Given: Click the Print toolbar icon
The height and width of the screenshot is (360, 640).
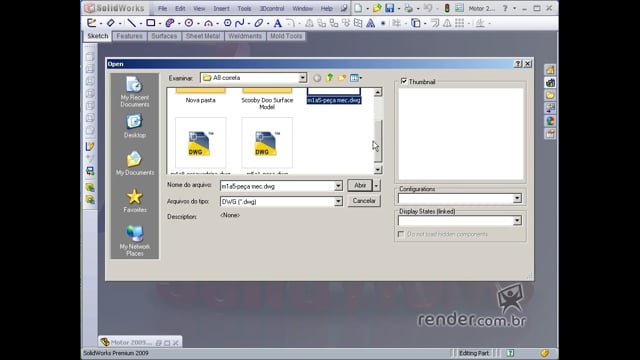Looking at the screenshot, I should (409, 8).
